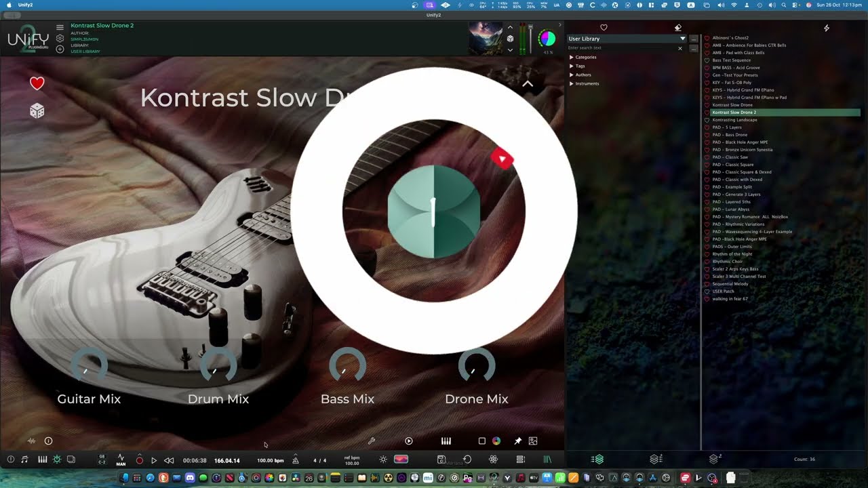Show the piano keyboard from patch view
Screen dimensions: 868x488
446,441
